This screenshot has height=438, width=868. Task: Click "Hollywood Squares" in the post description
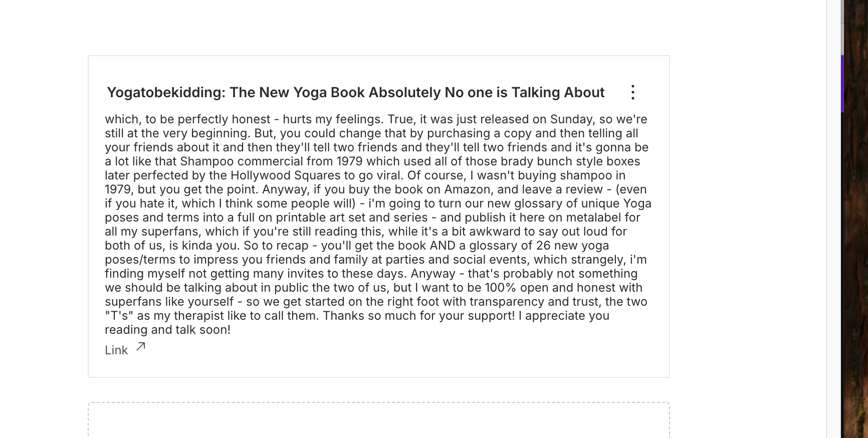[x=286, y=175]
